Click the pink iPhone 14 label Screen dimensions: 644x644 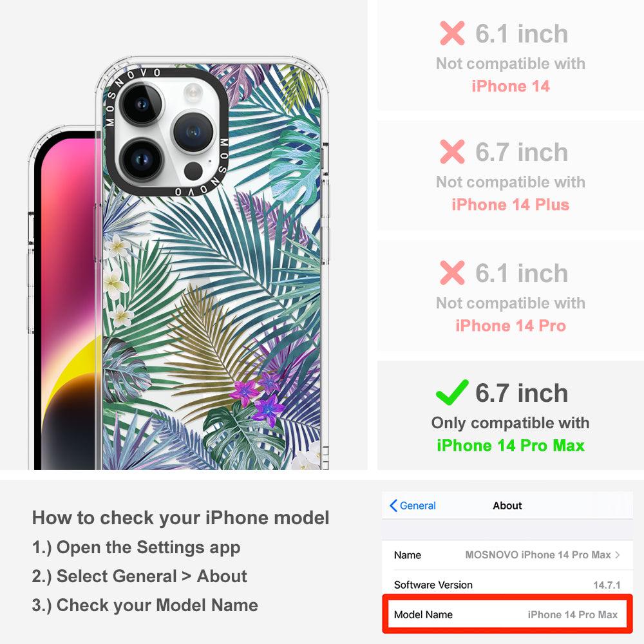511,86
